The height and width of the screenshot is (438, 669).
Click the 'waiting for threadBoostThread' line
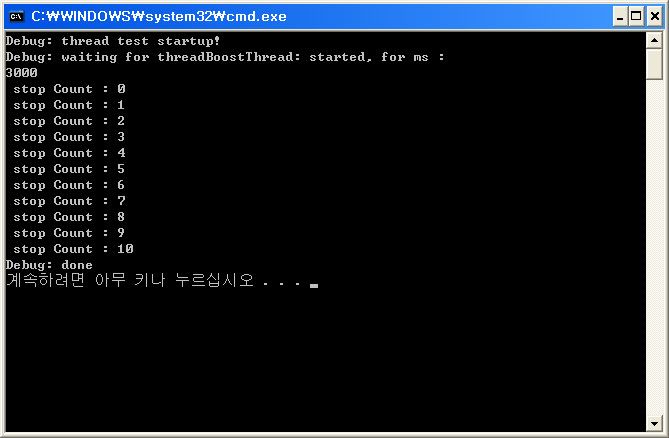pos(225,57)
